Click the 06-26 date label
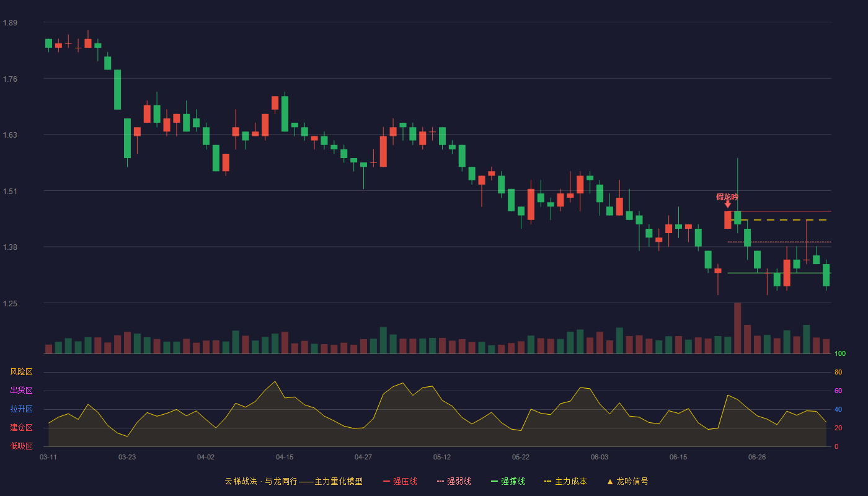Screen dimensions: 868x496 click(x=757, y=457)
